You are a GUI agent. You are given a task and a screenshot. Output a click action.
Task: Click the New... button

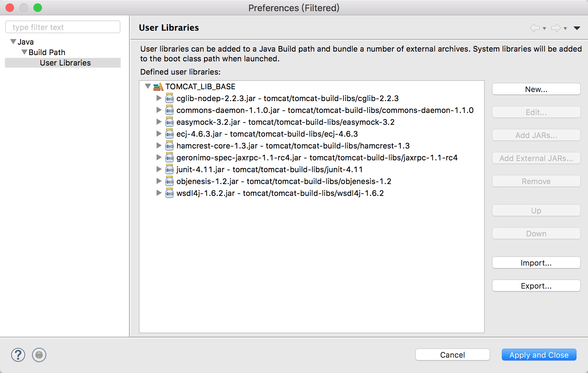536,89
